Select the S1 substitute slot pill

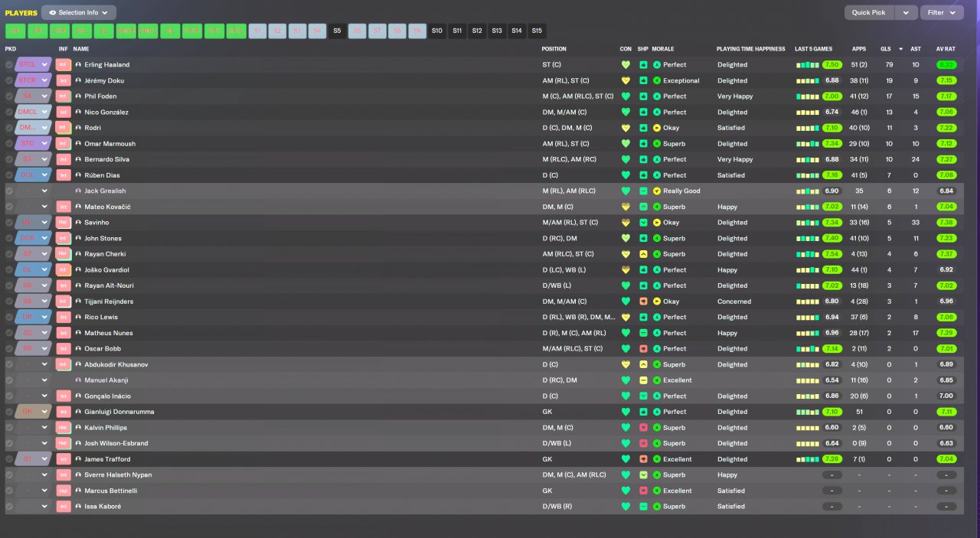tap(257, 31)
